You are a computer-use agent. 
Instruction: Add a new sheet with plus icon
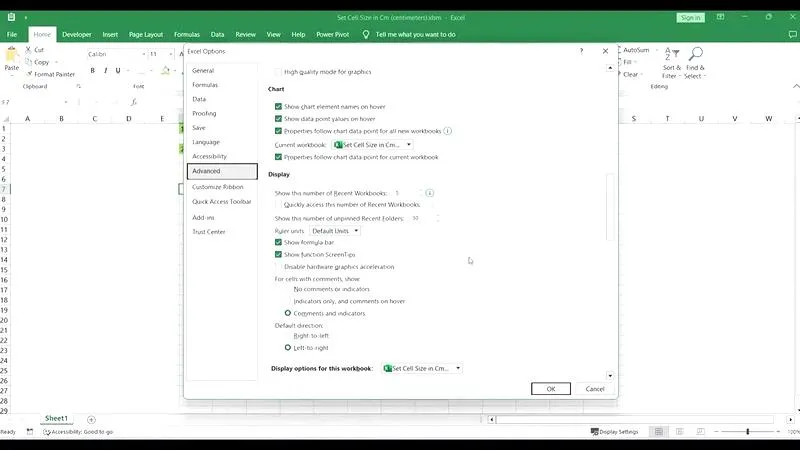coord(91,419)
